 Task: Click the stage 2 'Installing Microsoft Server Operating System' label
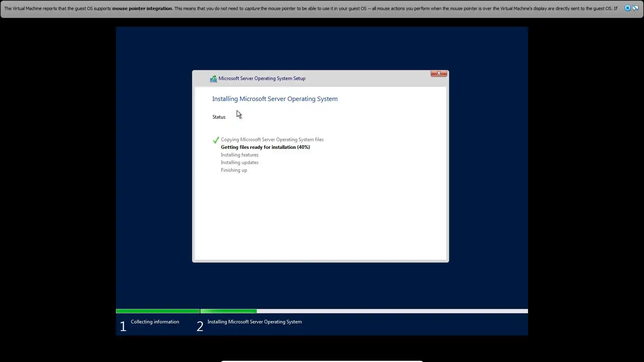254,322
